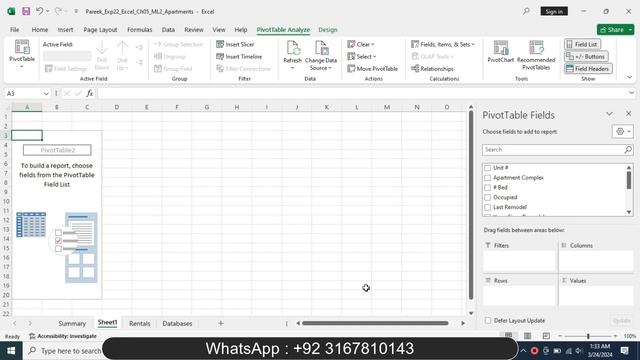Save the workbook from the title bar
The width and height of the screenshot is (640, 360).
[26, 11]
